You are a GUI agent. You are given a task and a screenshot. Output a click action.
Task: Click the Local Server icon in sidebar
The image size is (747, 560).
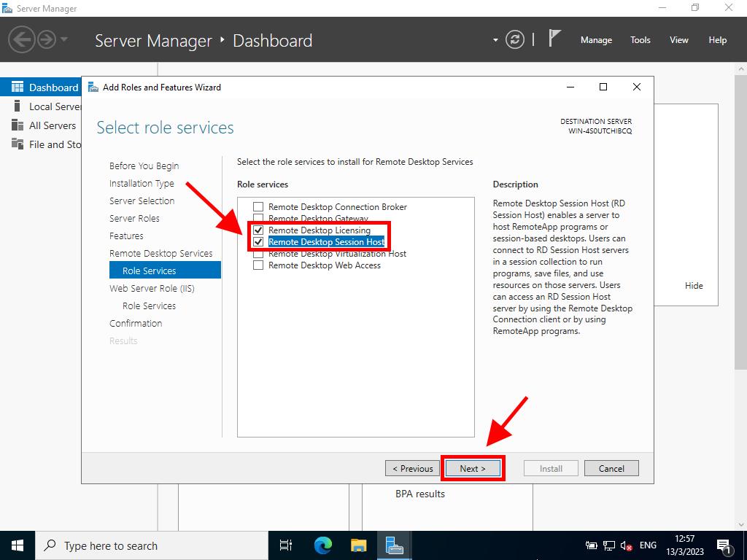pyautogui.click(x=18, y=106)
